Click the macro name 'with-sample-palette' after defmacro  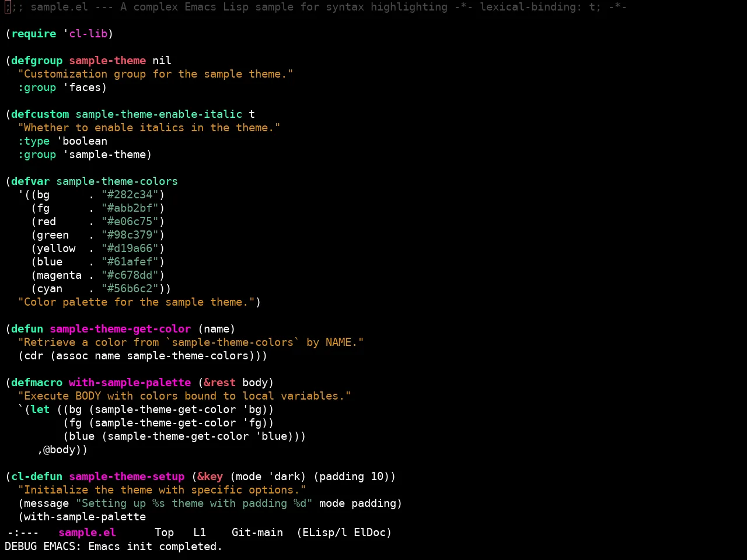pos(130,383)
